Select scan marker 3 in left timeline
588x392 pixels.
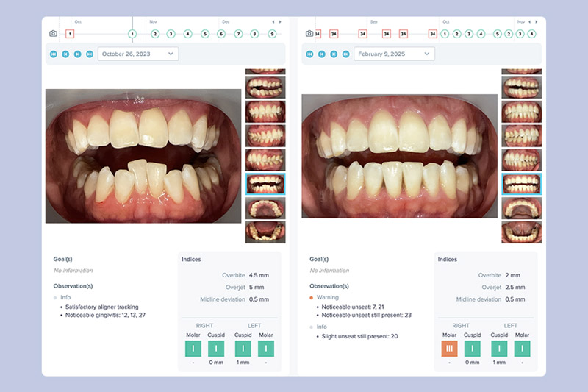coord(171,34)
